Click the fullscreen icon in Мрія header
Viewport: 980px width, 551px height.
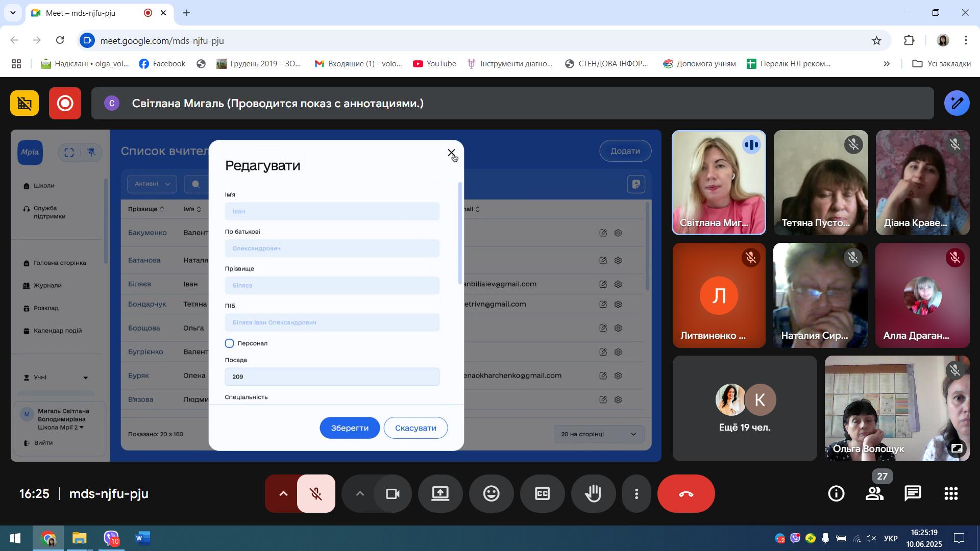[x=69, y=153]
